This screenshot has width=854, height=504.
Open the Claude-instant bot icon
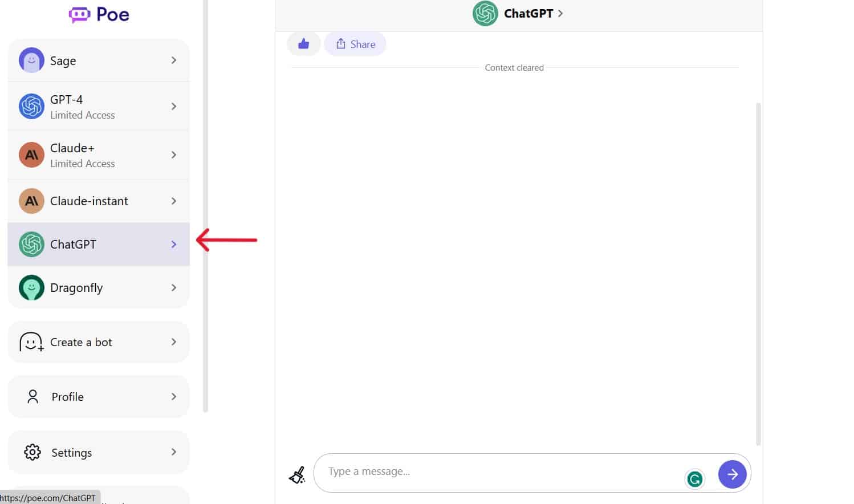tap(31, 201)
